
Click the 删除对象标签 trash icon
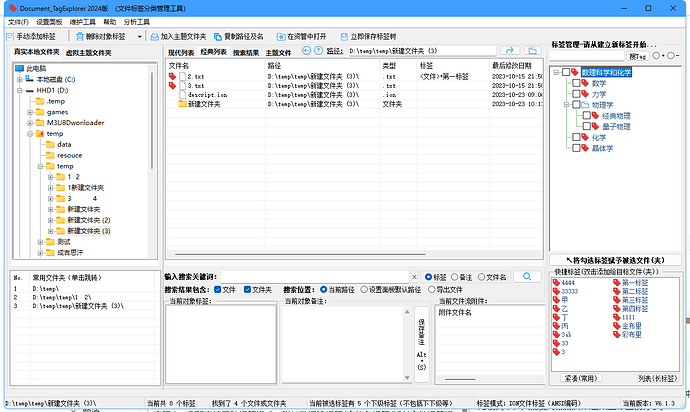pos(80,37)
